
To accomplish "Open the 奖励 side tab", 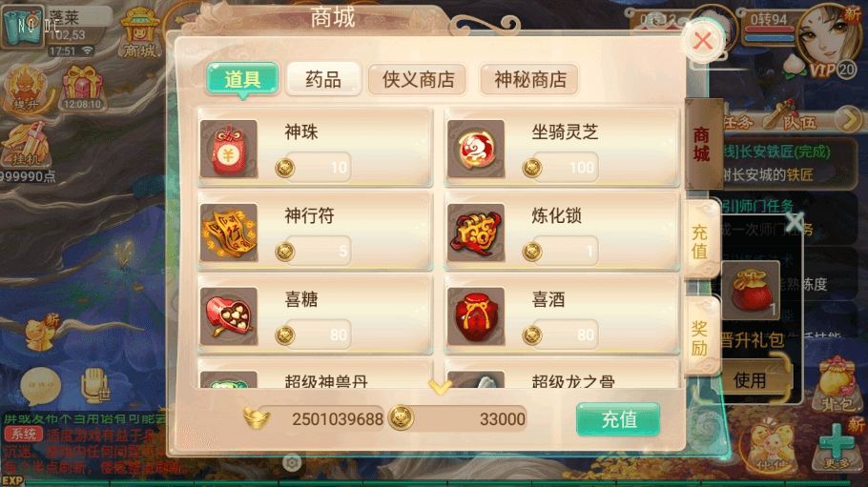I will pyautogui.click(x=701, y=336).
